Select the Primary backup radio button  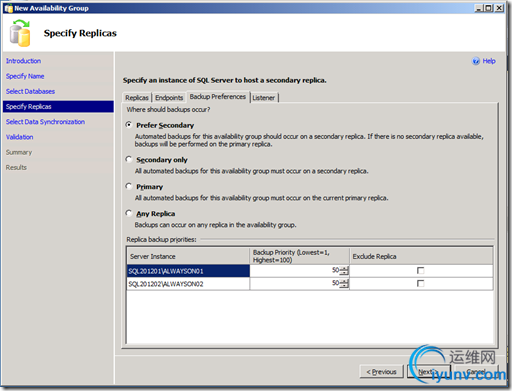[129, 186]
